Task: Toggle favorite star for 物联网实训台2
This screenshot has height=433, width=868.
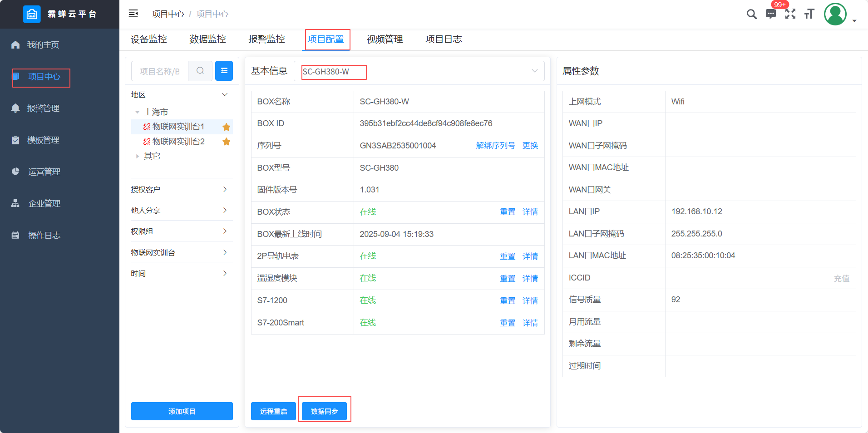Action: (226, 142)
